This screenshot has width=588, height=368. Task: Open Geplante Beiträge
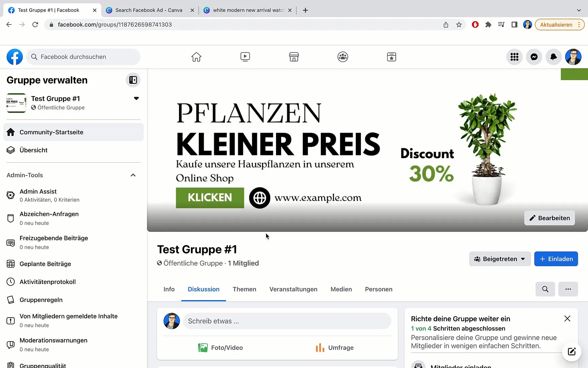[x=73, y=264]
